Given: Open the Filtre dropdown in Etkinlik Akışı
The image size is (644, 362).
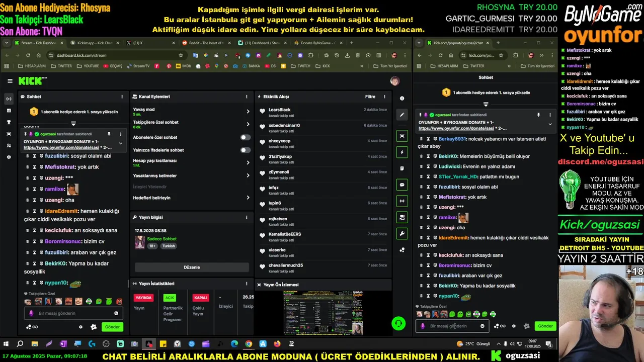Looking at the screenshot, I should coord(370,97).
